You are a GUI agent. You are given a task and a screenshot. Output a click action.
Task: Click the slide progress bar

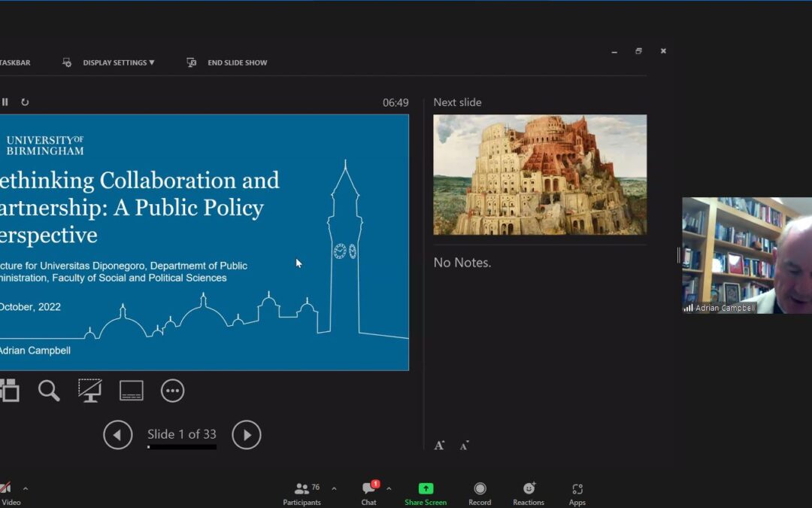pos(182,447)
